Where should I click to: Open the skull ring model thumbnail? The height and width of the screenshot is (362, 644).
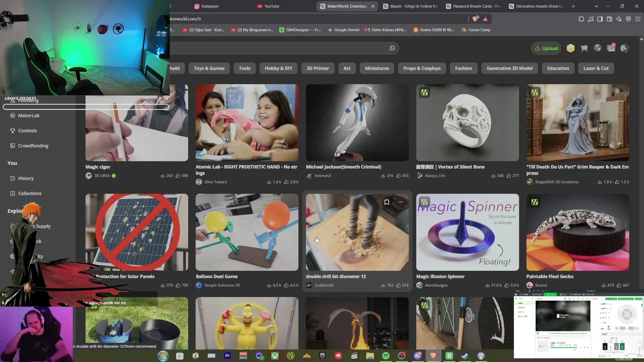tap(467, 123)
